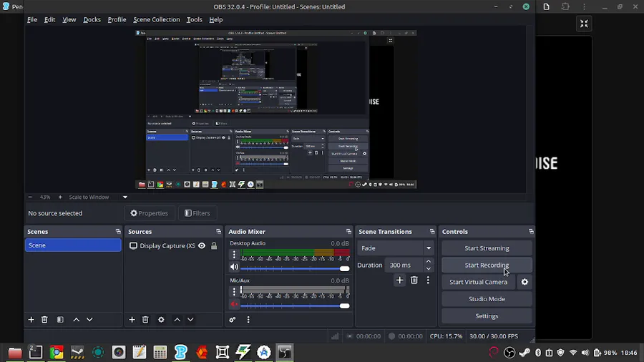The height and width of the screenshot is (362, 644).
Task: Open virtual camera settings gear
Action: click(525, 282)
